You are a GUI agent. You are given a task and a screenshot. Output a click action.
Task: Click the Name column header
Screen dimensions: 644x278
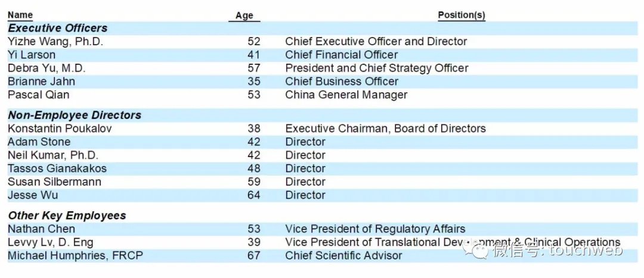tap(20, 15)
